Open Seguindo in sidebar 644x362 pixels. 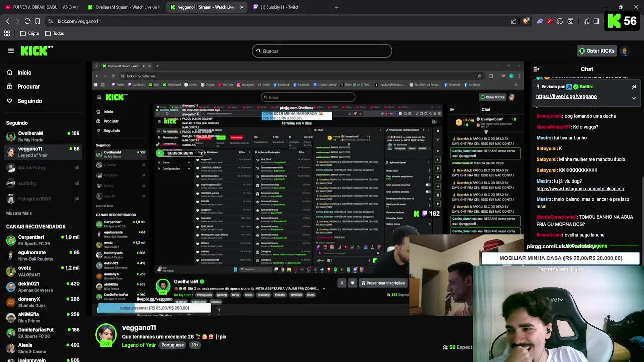point(24,101)
